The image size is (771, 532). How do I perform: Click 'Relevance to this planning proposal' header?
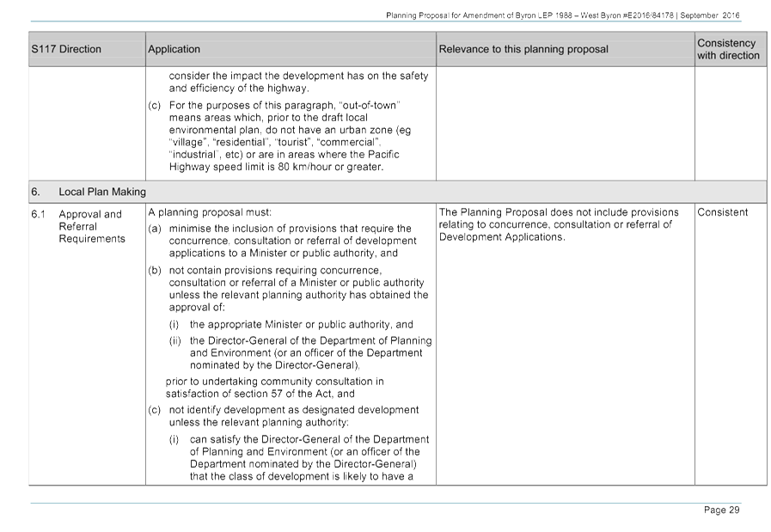(x=565, y=49)
